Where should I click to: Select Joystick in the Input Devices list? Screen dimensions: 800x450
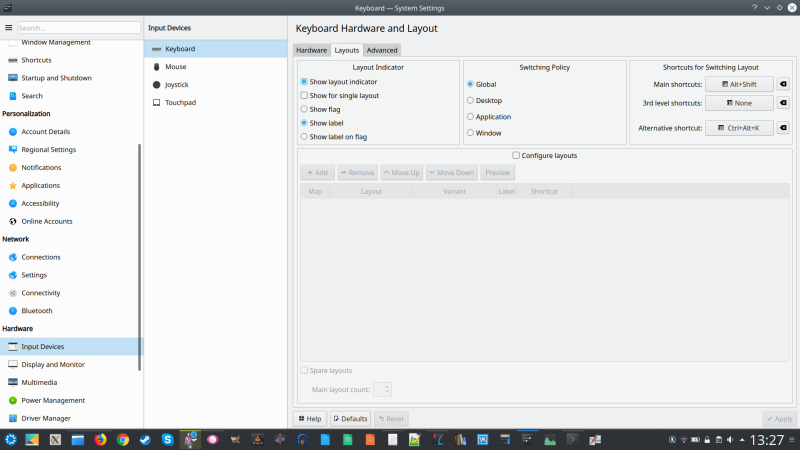point(176,85)
